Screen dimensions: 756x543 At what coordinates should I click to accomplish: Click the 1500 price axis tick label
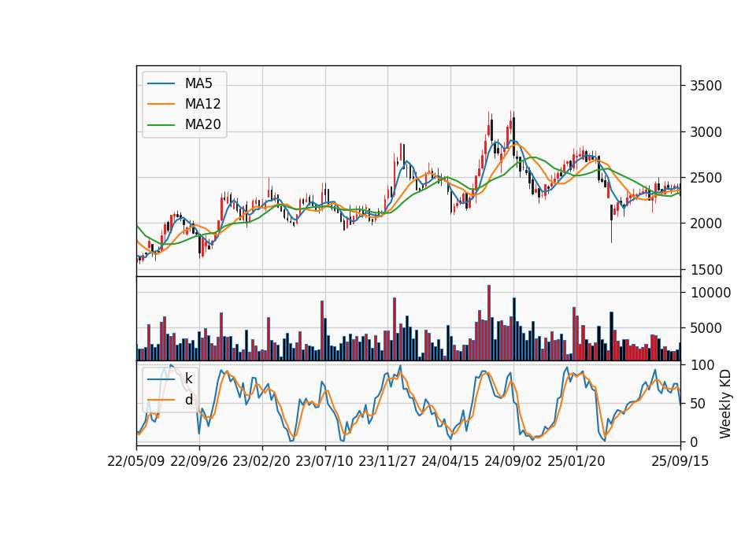pyautogui.click(x=706, y=270)
